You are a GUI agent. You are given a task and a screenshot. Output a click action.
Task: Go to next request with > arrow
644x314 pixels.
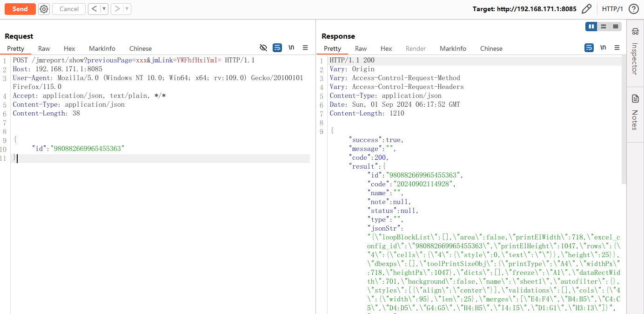click(117, 9)
